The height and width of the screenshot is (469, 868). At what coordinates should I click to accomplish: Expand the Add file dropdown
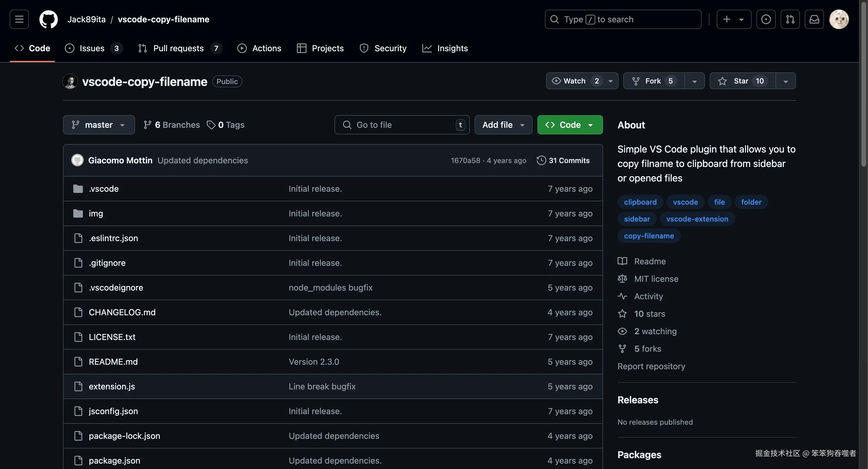click(x=503, y=125)
